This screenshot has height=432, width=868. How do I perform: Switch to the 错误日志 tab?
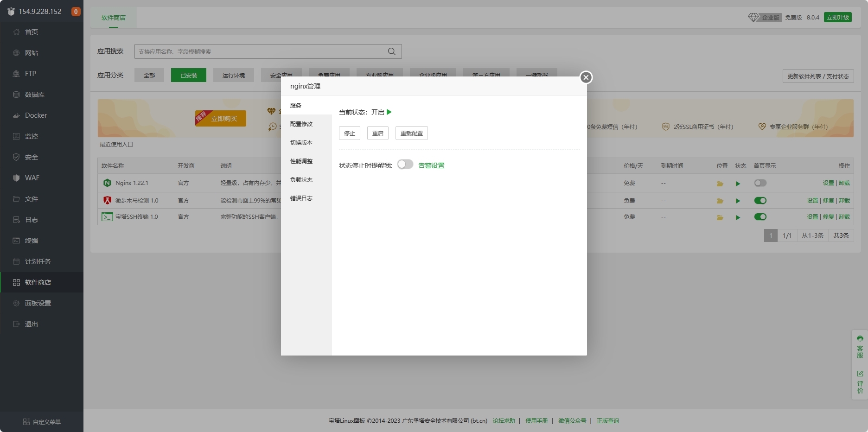tap(301, 198)
